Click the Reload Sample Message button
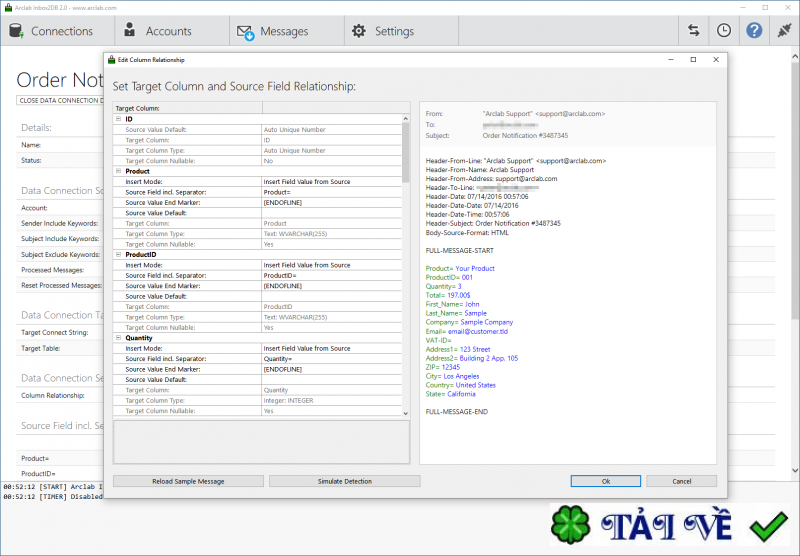 coord(188,481)
